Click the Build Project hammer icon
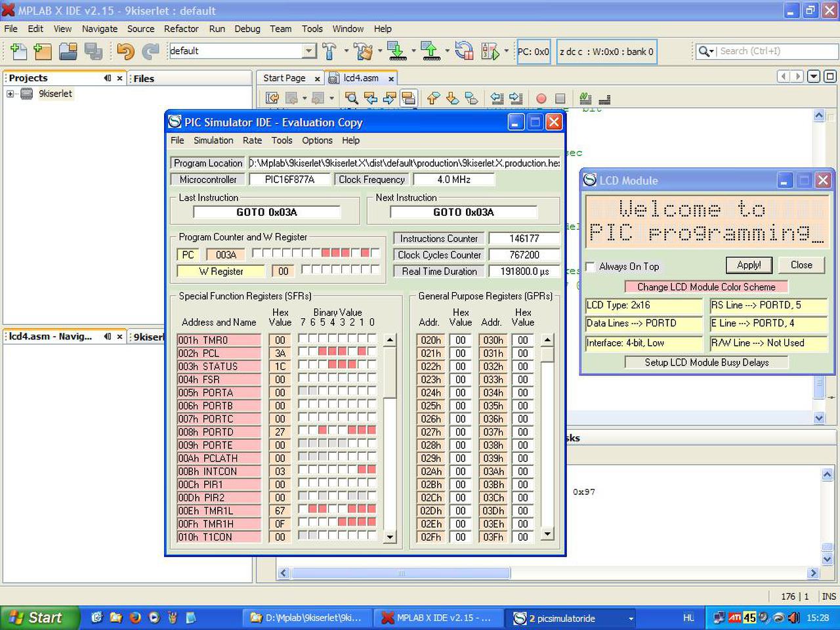Image resolution: width=840 pixels, height=630 pixels. 329,51
